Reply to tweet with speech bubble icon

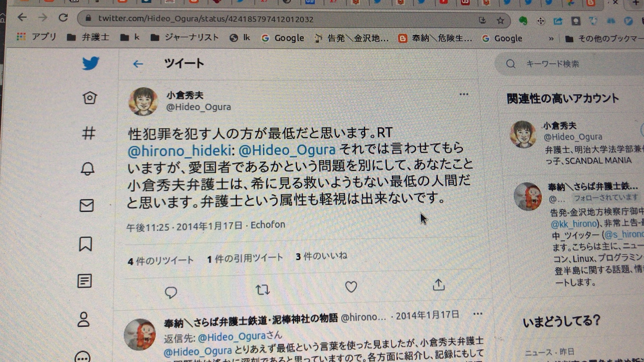[x=171, y=292]
